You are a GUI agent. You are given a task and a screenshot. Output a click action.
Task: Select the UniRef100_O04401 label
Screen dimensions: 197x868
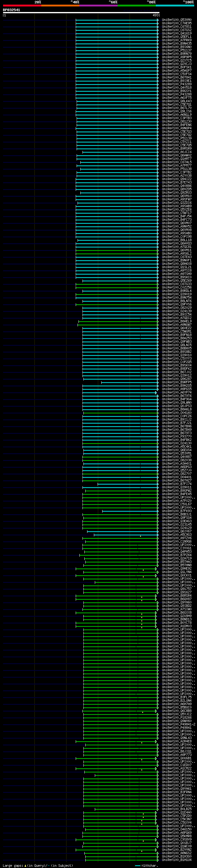177,477
